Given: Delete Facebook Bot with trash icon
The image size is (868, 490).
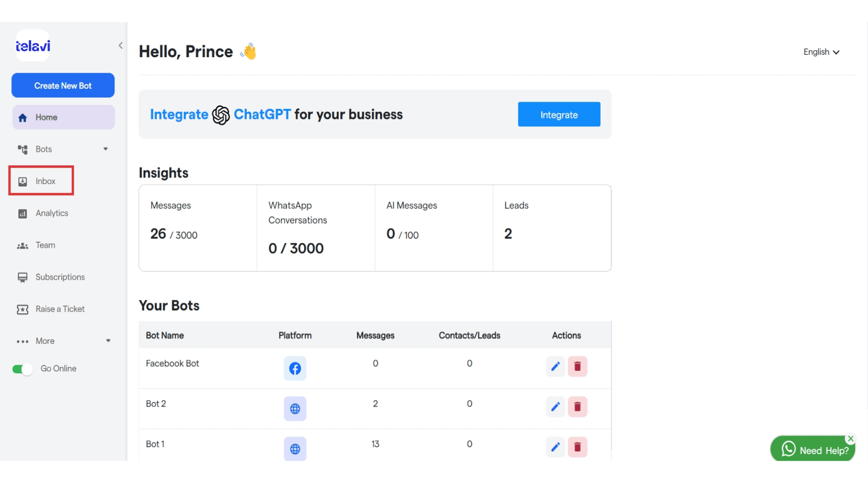Looking at the screenshot, I should [578, 367].
